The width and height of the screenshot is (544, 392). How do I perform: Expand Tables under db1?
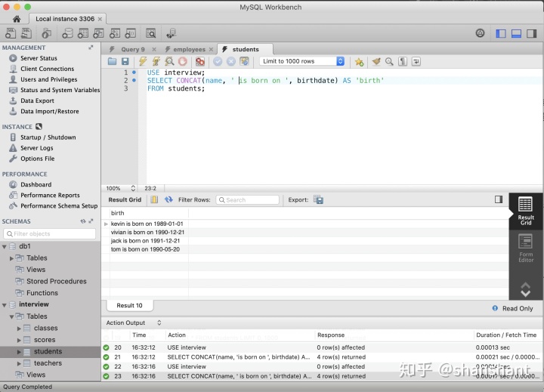[11, 258]
